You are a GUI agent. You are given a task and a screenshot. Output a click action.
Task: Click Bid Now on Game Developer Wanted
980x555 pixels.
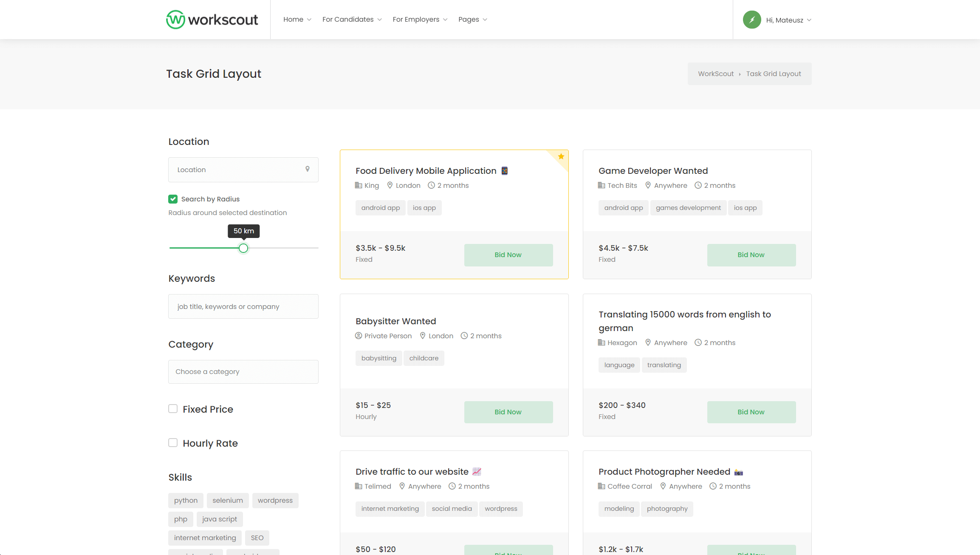pyautogui.click(x=751, y=255)
